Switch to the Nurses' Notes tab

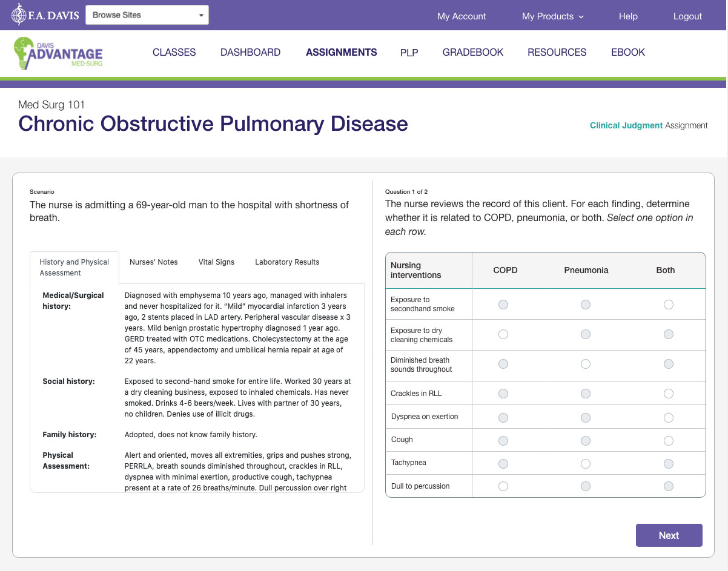pyautogui.click(x=154, y=262)
